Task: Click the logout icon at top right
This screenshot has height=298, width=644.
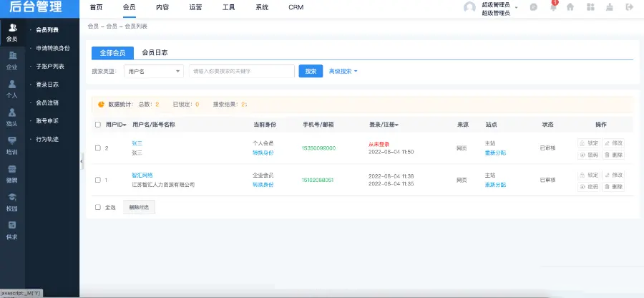Action: pyautogui.click(x=629, y=7)
